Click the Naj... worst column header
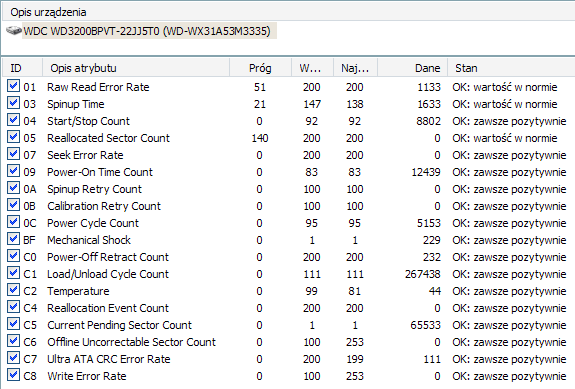The image size is (575, 389). tap(355, 68)
